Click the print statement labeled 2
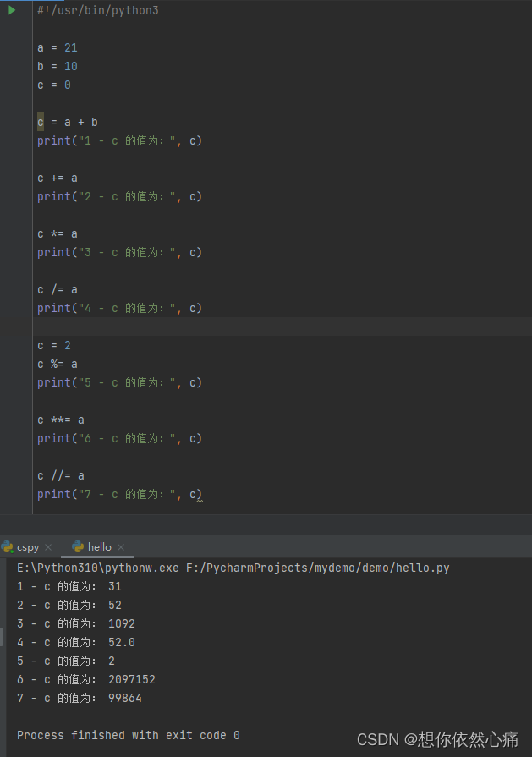Viewport: 532px width, 757px height. point(120,196)
